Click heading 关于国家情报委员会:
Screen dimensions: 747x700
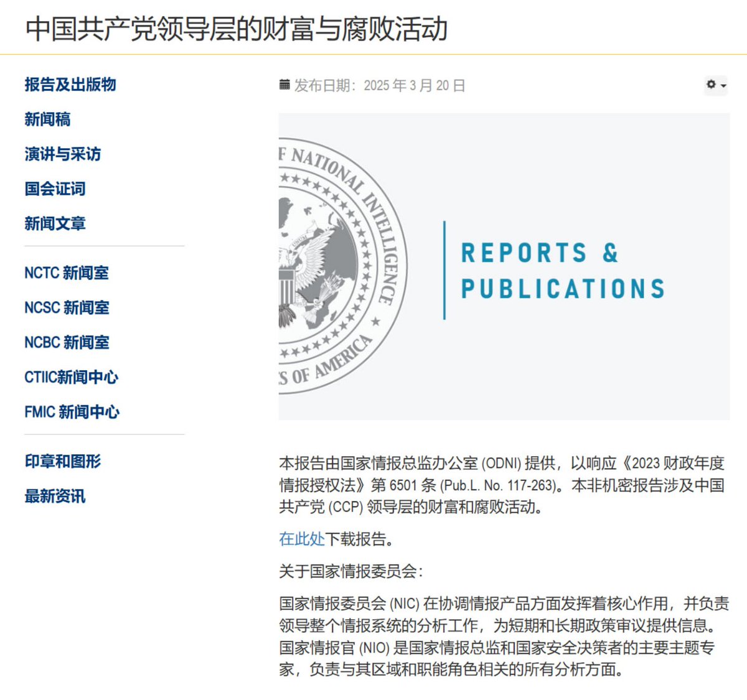[351, 571]
